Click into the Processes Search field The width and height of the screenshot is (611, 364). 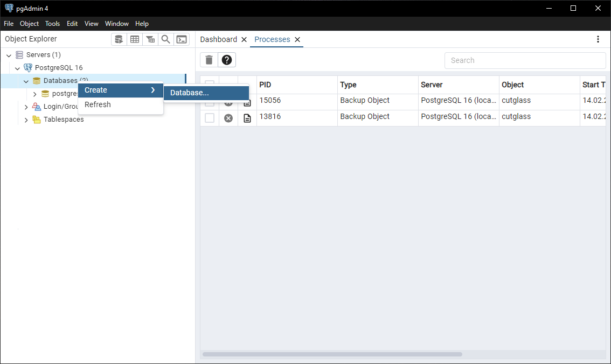(525, 60)
